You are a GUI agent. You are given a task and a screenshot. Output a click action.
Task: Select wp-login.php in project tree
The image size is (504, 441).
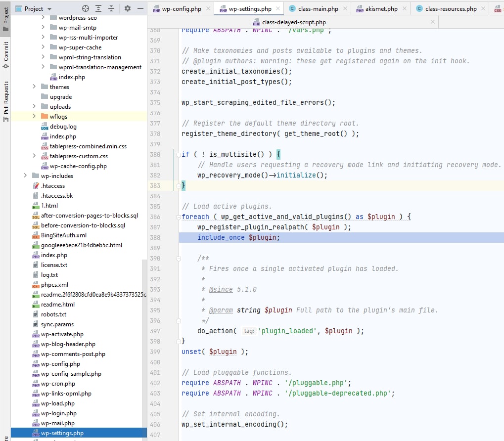(x=58, y=413)
